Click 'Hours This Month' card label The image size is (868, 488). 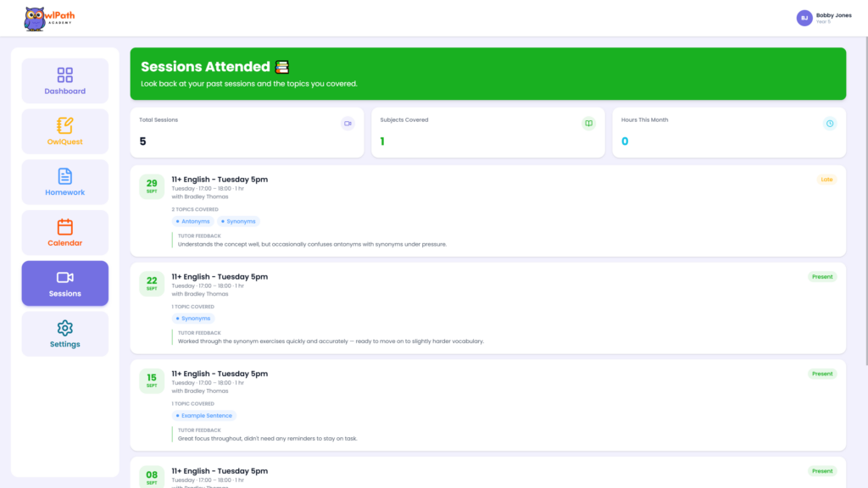click(x=644, y=120)
